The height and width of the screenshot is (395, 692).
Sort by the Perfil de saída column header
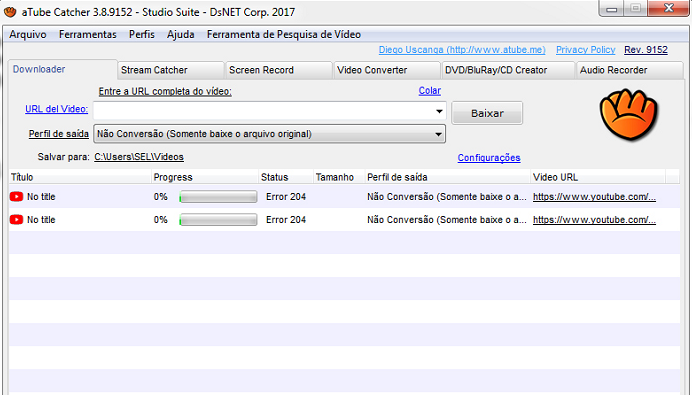click(448, 177)
